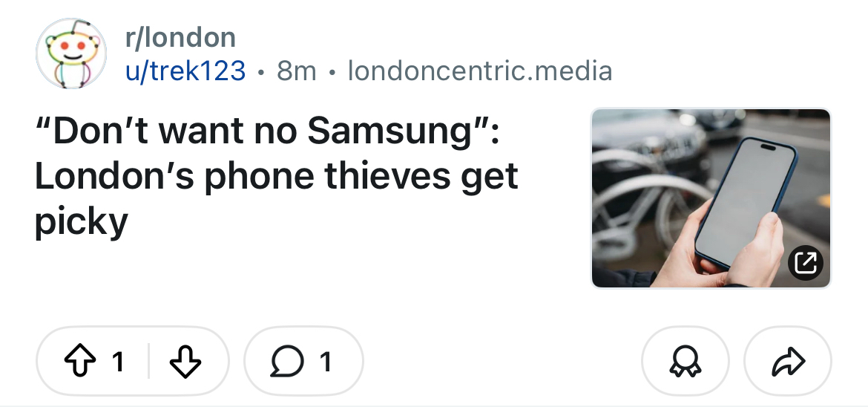Viewport: 868px width, 407px height.
Task: Give an award using the ribbon icon
Action: [685, 362]
